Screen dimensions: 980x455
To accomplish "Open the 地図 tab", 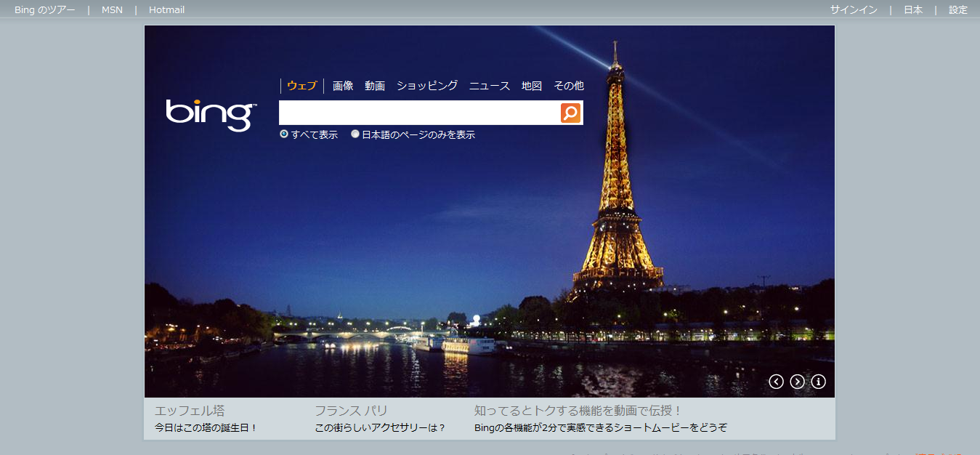I will [532, 86].
